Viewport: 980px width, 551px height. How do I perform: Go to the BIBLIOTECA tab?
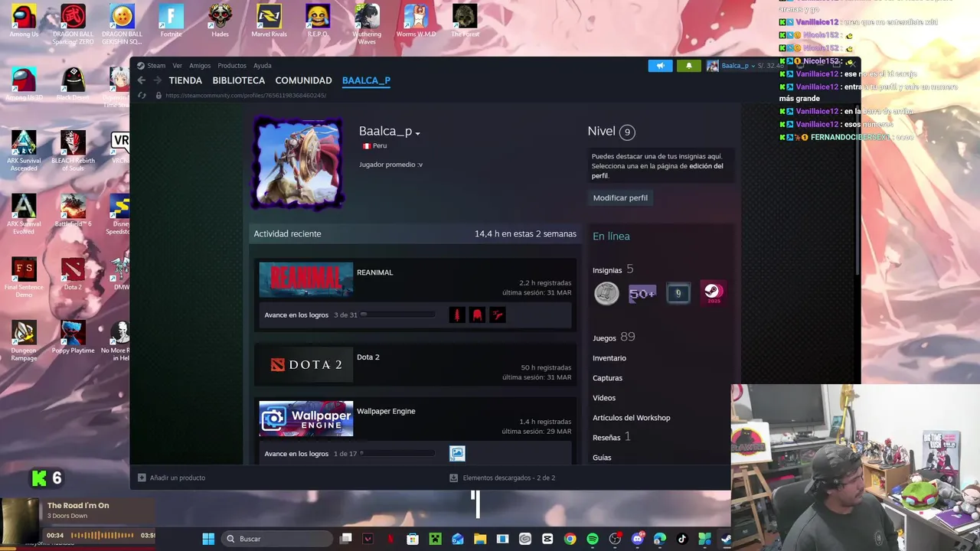tap(239, 80)
